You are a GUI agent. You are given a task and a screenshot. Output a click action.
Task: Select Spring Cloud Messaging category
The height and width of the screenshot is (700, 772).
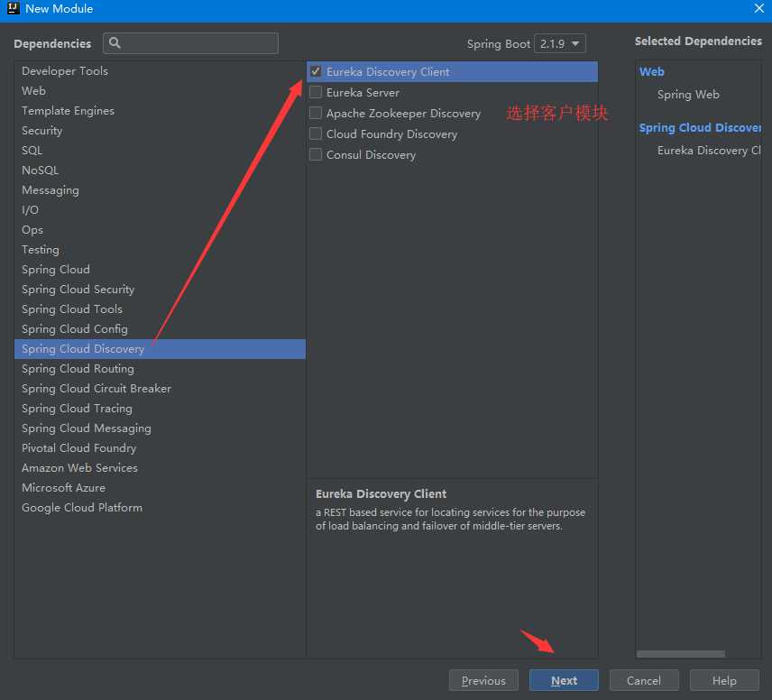160,428
